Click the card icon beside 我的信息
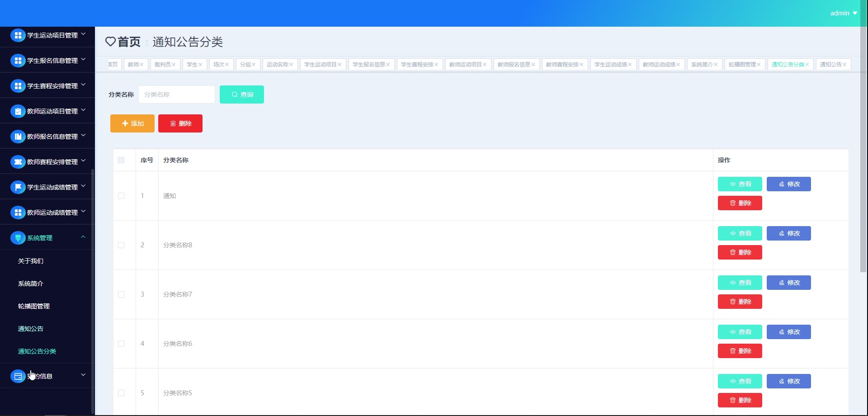The width and height of the screenshot is (868, 416). point(18,376)
